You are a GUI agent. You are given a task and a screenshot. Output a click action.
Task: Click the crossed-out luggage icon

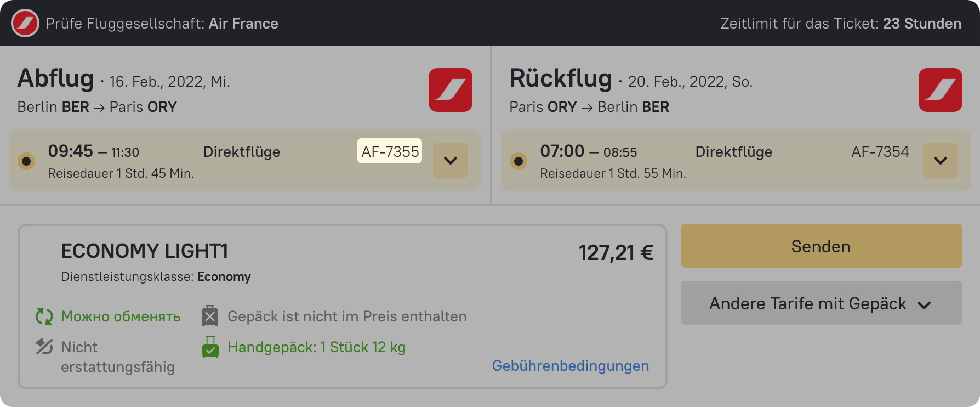210,316
